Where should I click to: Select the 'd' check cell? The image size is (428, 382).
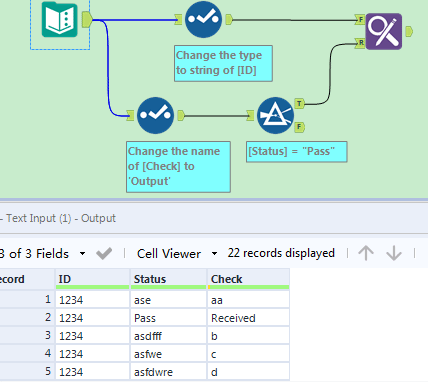coord(248,372)
